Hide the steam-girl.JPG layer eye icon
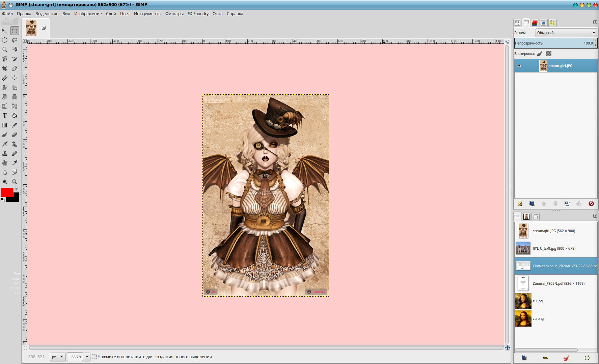Screen dimensions: 599x364 (x=519, y=66)
